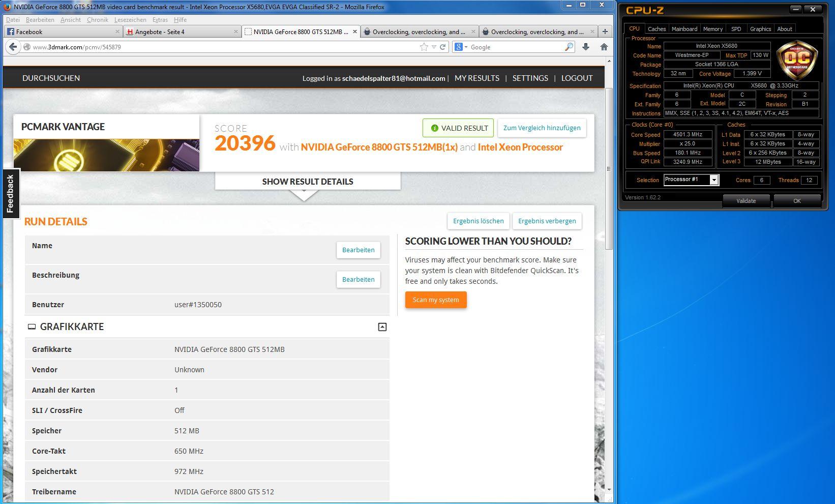Click the score value 20396

[x=245, y=143]
